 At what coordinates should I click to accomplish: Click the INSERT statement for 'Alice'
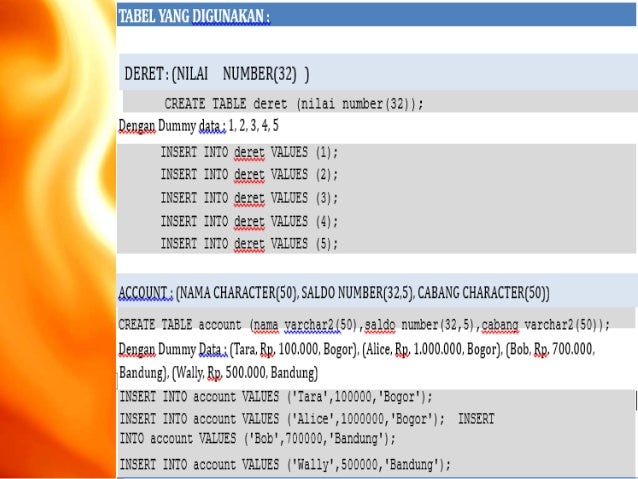tap(282, 419)
